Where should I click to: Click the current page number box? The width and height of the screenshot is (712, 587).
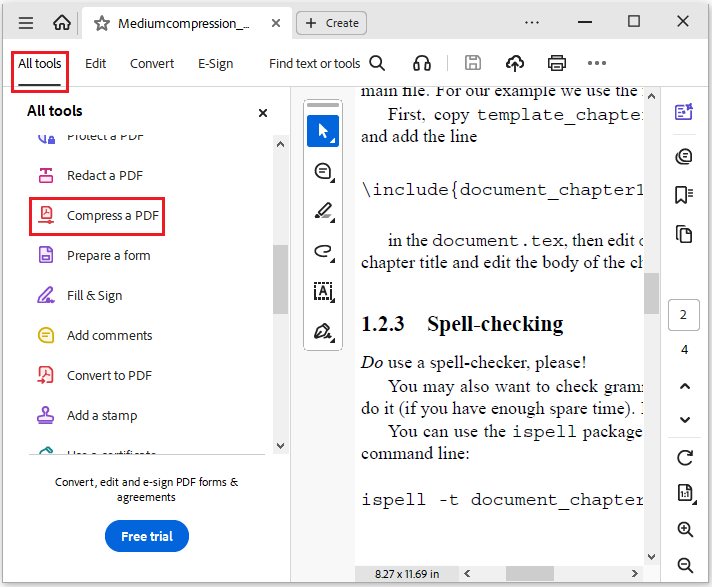[683, 315]
